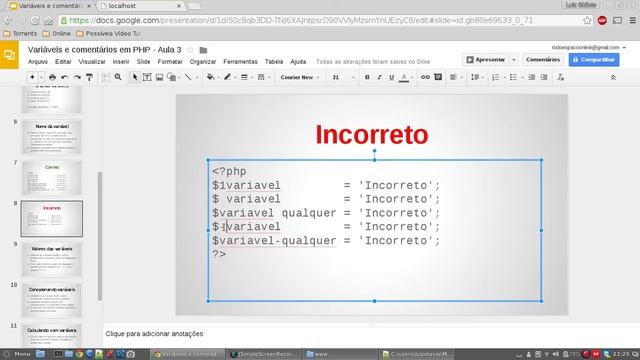Click the browser bookmark star icon
Screen dimensions: 640x360
pos(587,20)
